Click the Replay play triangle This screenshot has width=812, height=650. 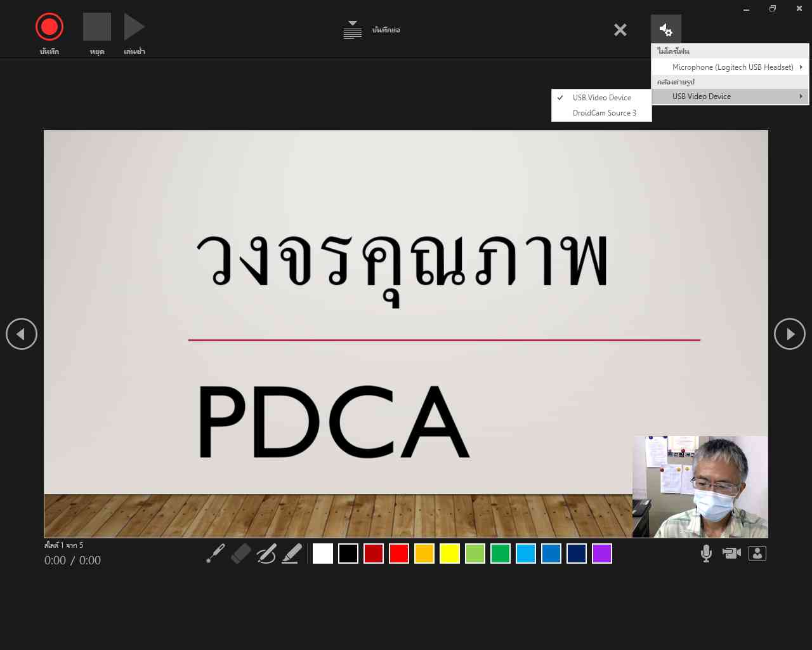(134, 27)
